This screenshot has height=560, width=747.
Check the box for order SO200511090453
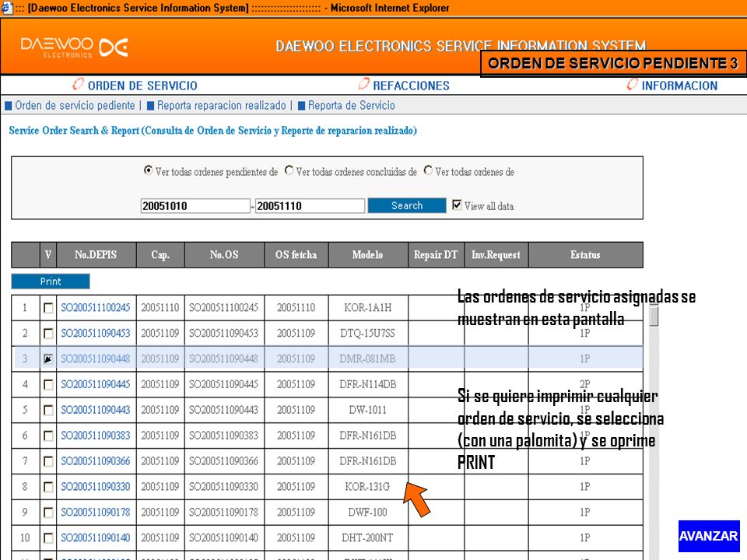click(x=48, y=334)
